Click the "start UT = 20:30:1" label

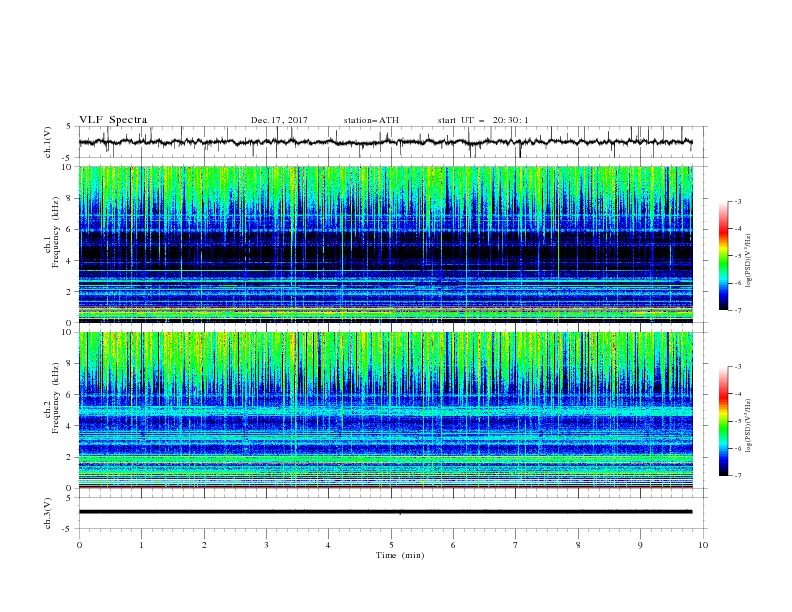[483, 120]
